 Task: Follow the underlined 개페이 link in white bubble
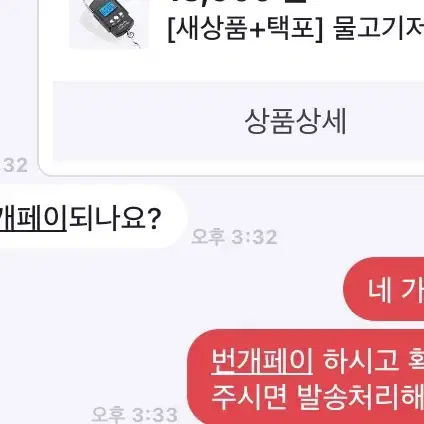click(33, 218)
